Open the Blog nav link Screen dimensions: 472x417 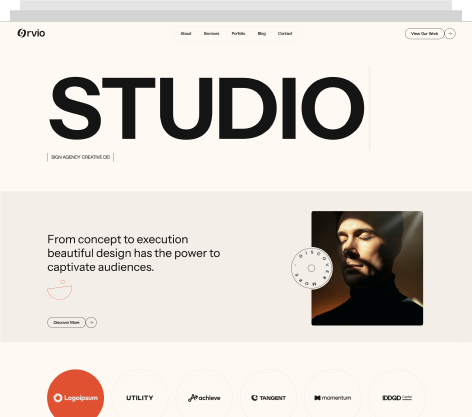coord(262,34)
